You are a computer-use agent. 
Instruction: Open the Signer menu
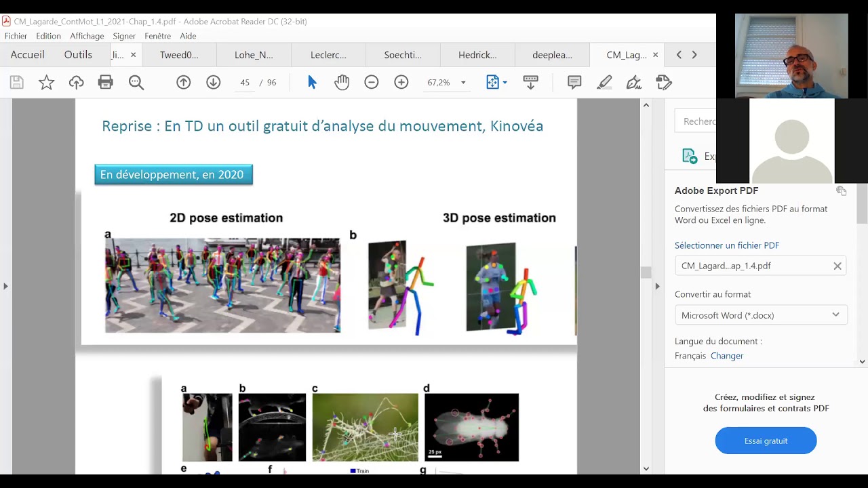click(x=124, y=36)
